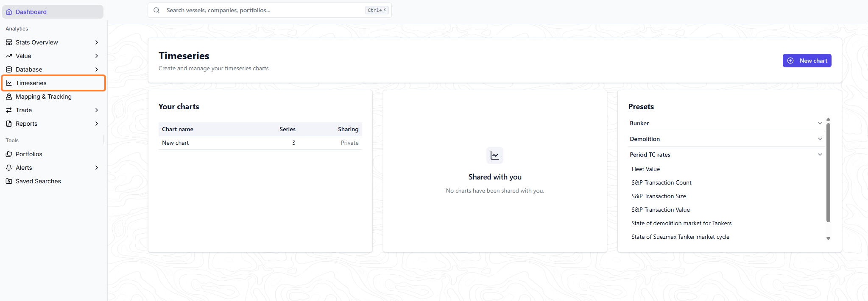Expand the Bunker presets group

[726, 123]
